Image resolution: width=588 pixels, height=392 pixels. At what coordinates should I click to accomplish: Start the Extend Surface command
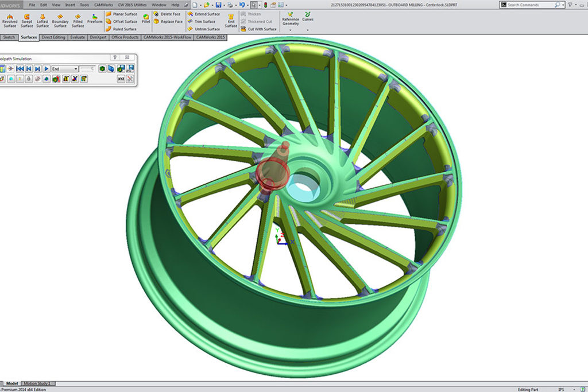click(204, 14)
